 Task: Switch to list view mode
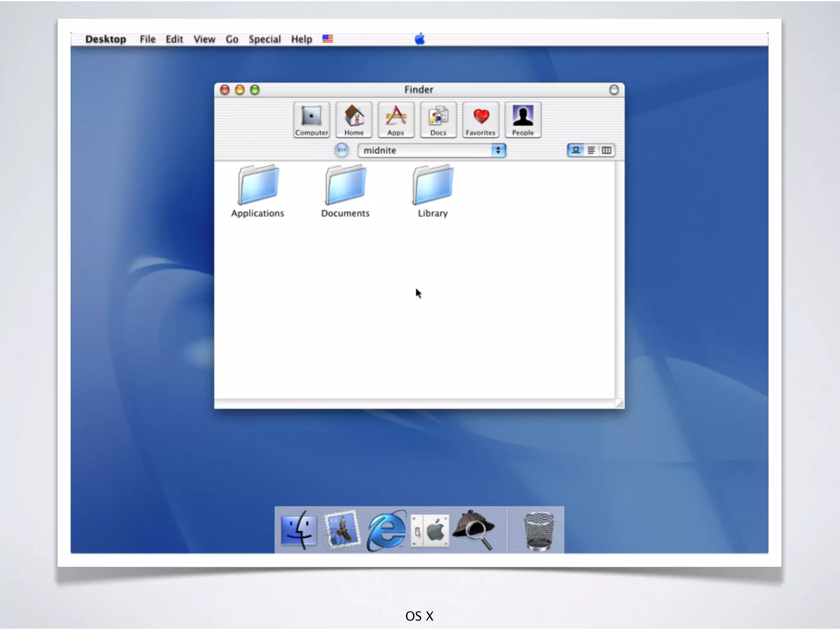591,150
